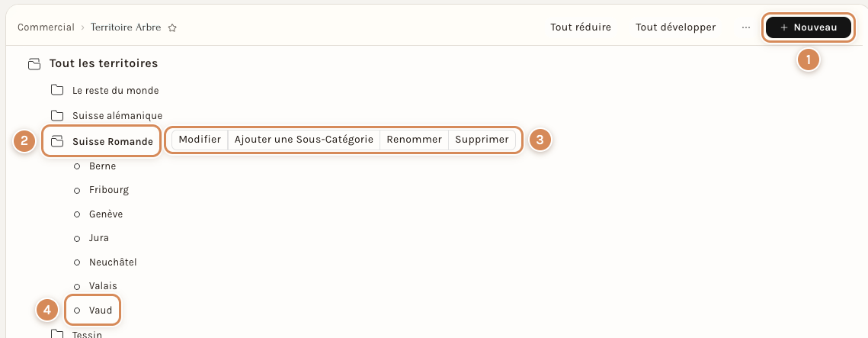Click Tout réduire to collapse all nodes

tap(581, 27)
